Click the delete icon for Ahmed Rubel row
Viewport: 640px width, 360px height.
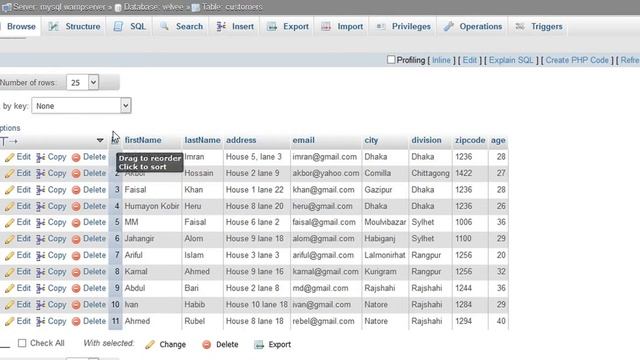[76, 322]
